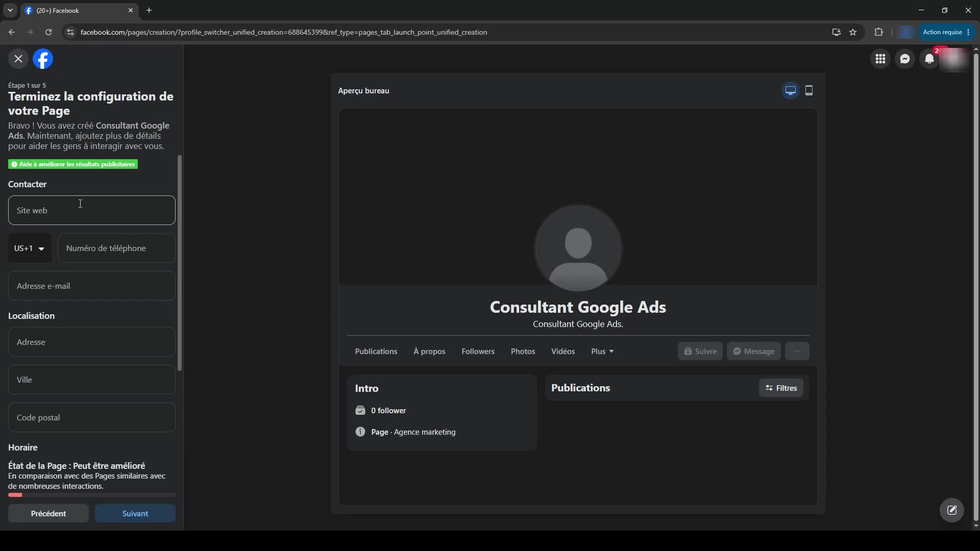The image size is (980, 551).
Task: Select the À propos tab
Action: (x=429, y=352)
